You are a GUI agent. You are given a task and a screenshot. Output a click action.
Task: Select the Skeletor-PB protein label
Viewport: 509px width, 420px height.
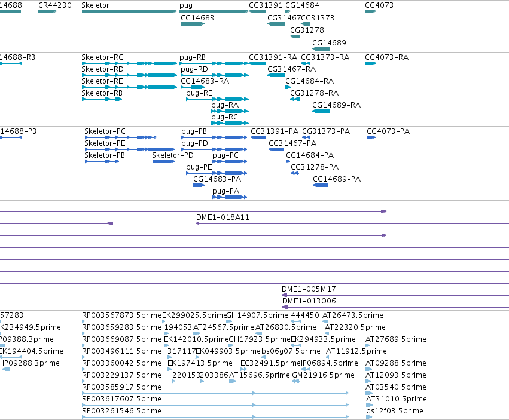pyautogui.click(x=105, y=155)
